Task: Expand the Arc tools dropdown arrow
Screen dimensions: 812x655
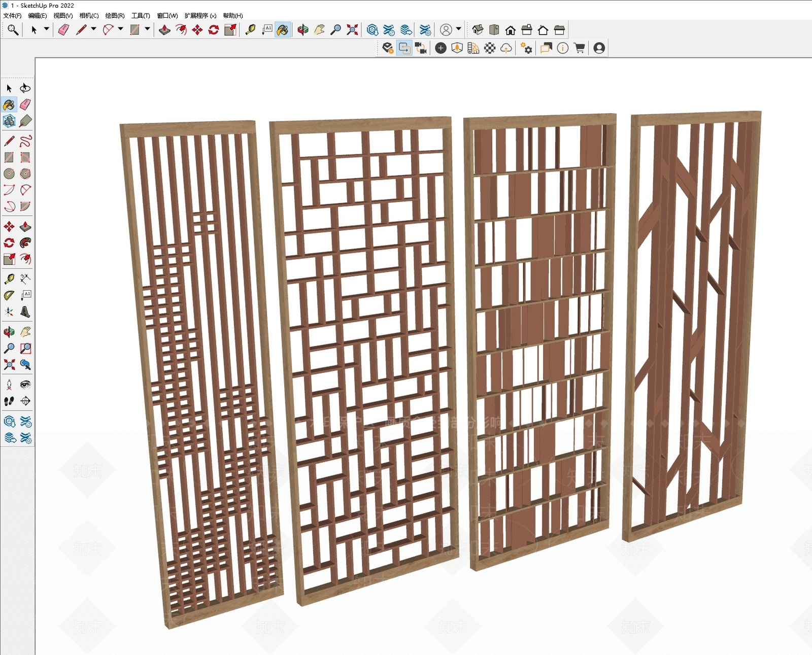Action: click(x=120, y=29)
